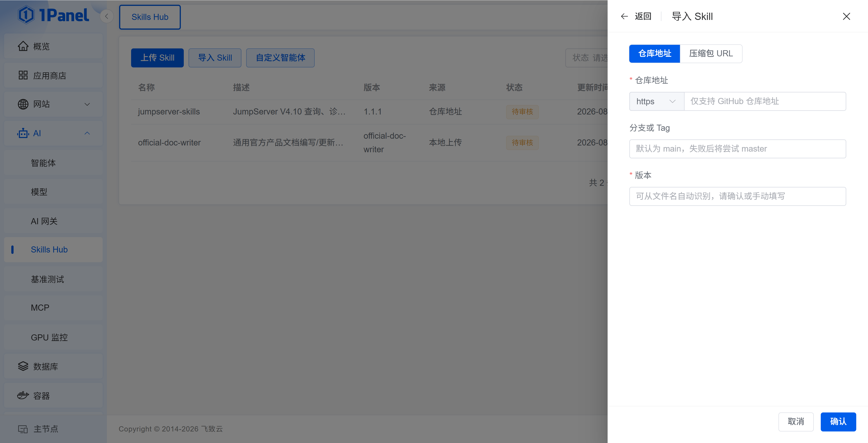Click the official-doc-writer row name
This screenshot has height=443, width=868.
click(169, 143)
